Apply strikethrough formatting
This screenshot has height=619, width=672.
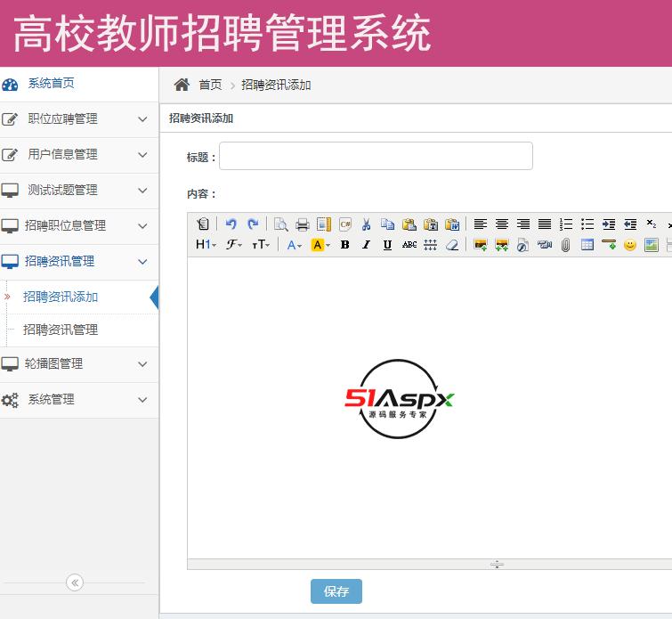[409, 245]
